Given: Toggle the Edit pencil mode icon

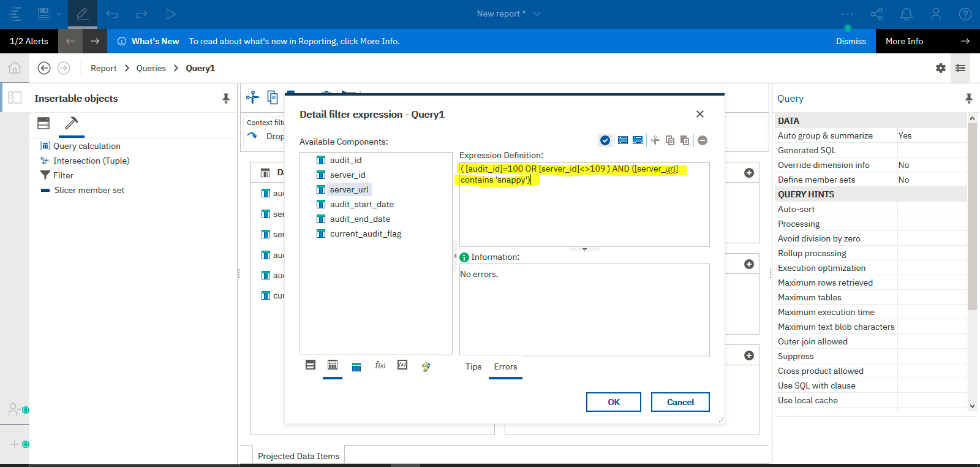Looking at the screenshot, I should 82,13.
